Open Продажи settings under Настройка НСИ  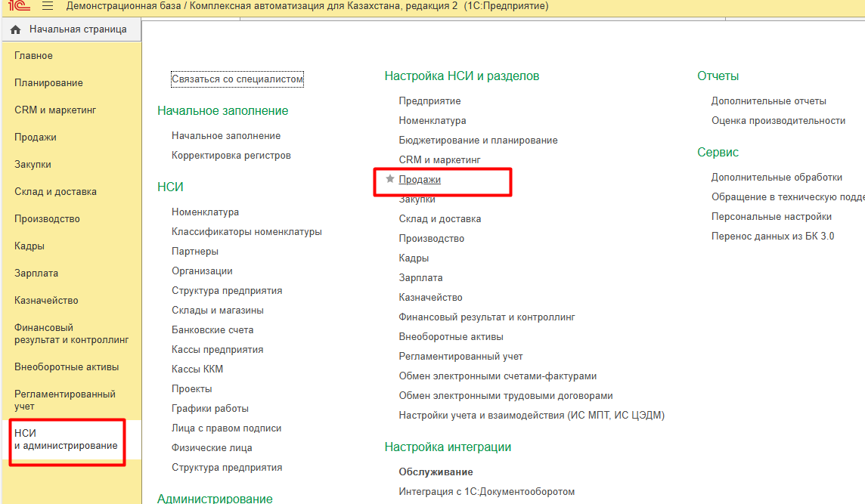pos(420,180)
